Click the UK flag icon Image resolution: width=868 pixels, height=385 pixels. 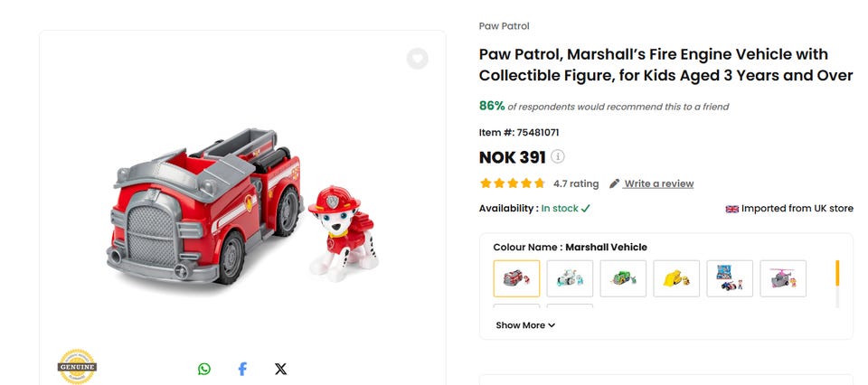pyautogui.click(x=732, y=209)
